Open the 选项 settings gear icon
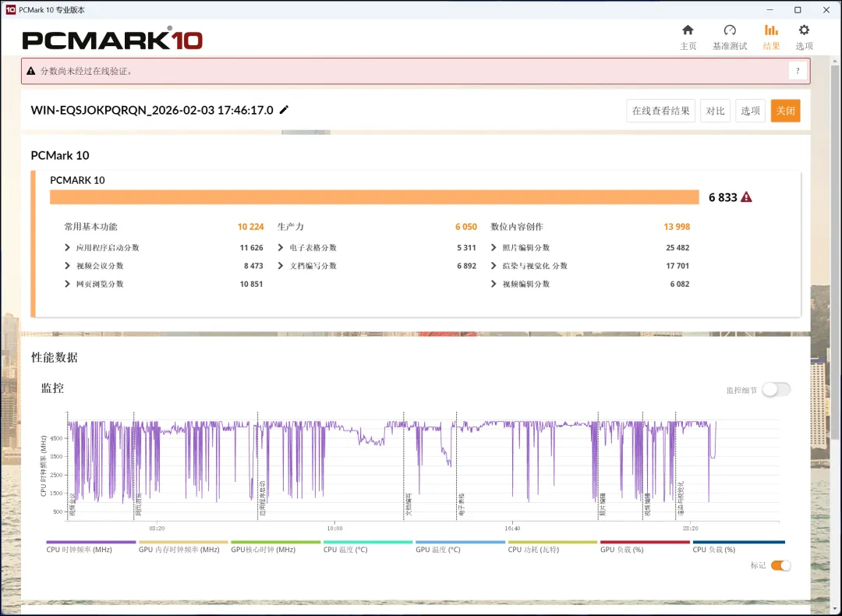The width and height of the screenshot is (842, 616). [804, 30]
